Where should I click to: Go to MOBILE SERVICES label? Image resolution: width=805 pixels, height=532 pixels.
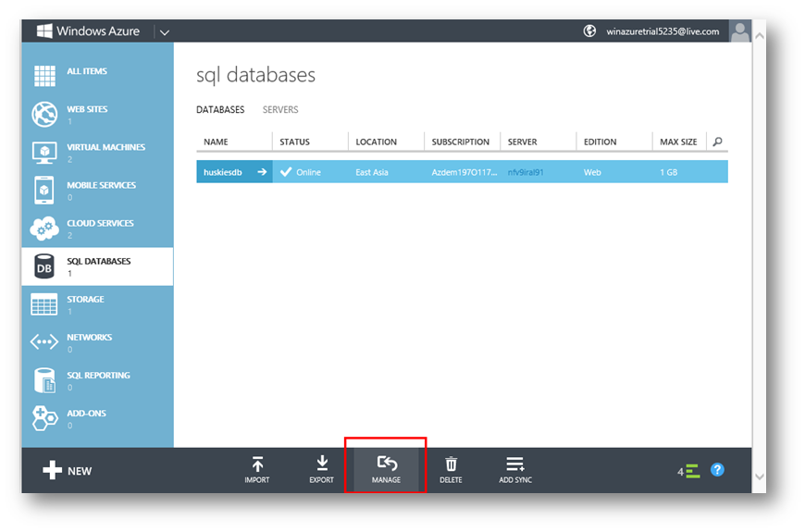click(101, 185)
